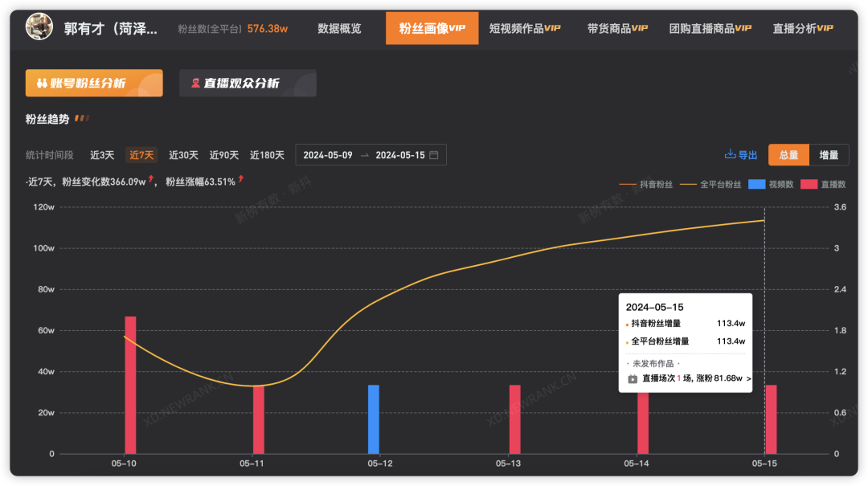
Task: Switch the chart to 增量 mode
Action: tap(829, 154)
